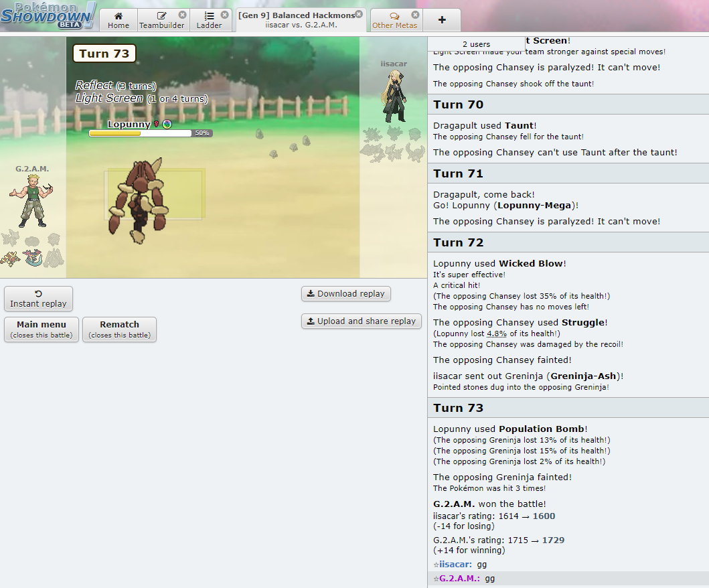Click "Lopunny used Population Bomb!" log line
Image resolution: width=709 pixels, height=588 pixels.
[x=511, y=429]
